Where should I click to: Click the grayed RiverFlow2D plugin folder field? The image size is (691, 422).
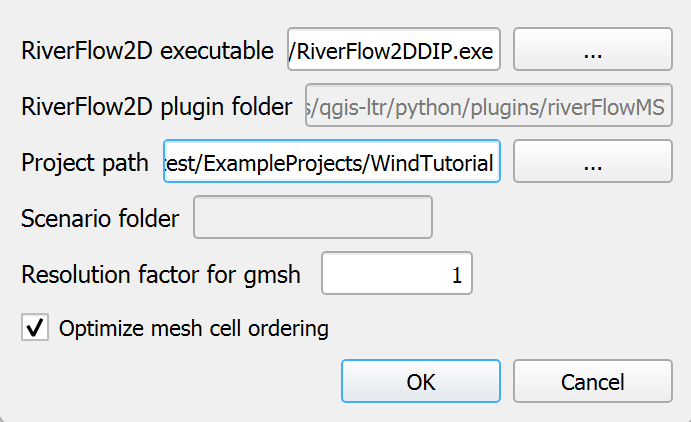(490, 106)
